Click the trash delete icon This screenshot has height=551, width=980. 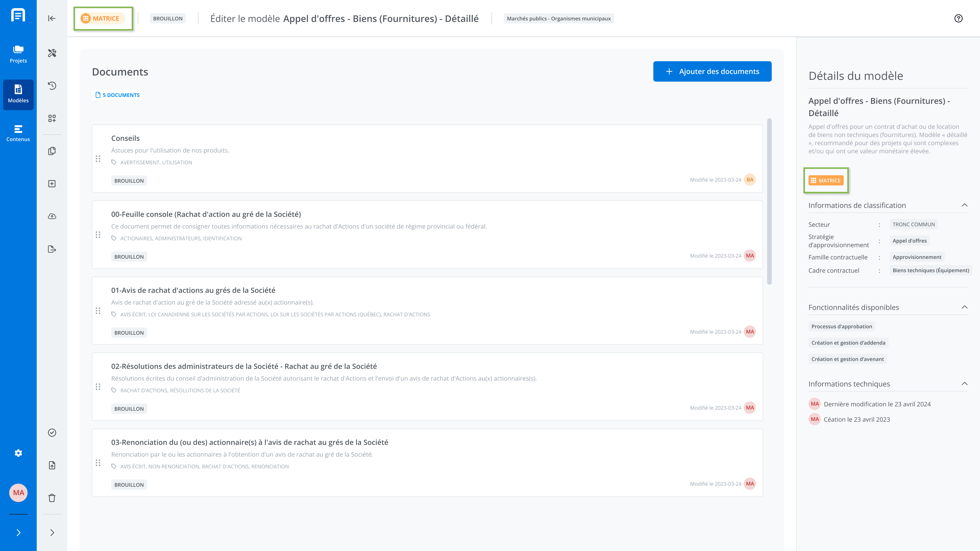pos(52,498)
